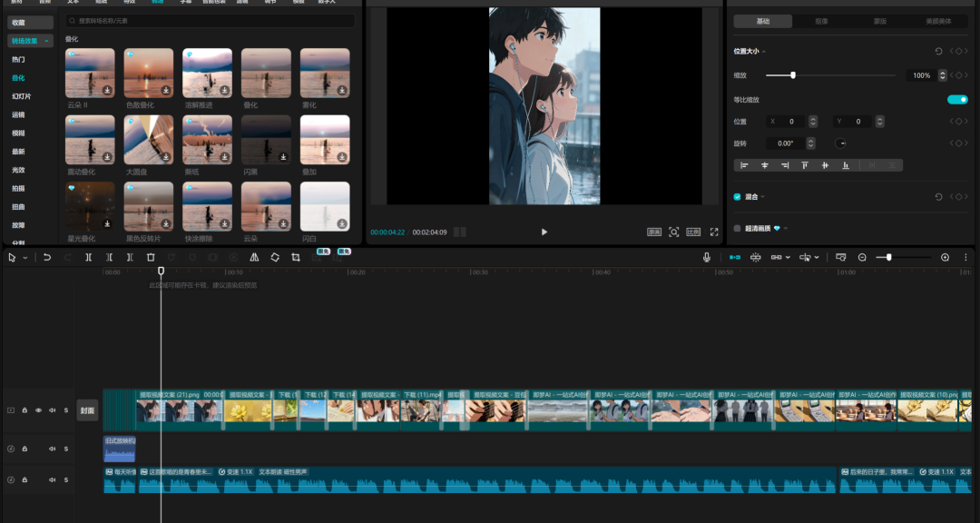
Task: Open the 收藏 favorites button
Action: pyautogui.click(x=30, y=23)
